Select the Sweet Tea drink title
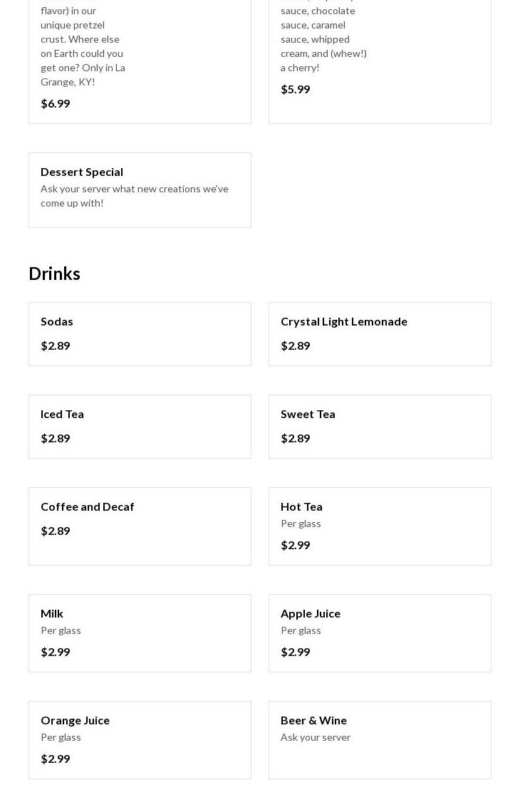The height and width of the screenshot is (812, 520). tap(308, 414)
